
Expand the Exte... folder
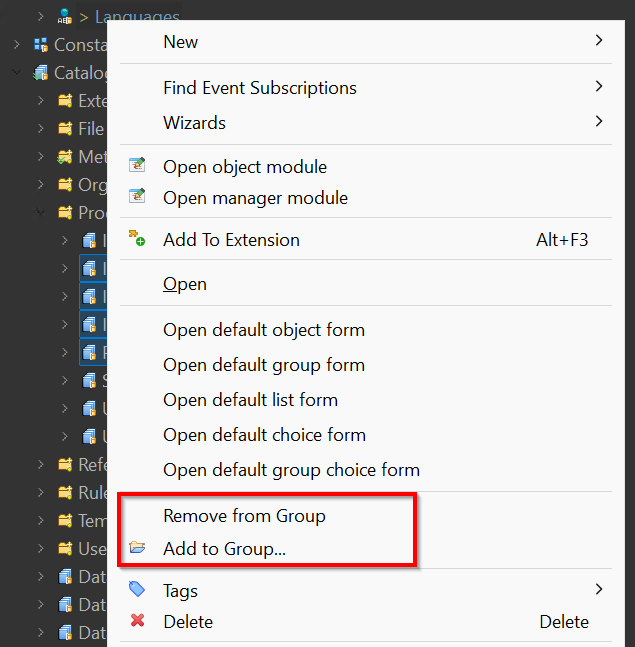(x=40, y=100)
